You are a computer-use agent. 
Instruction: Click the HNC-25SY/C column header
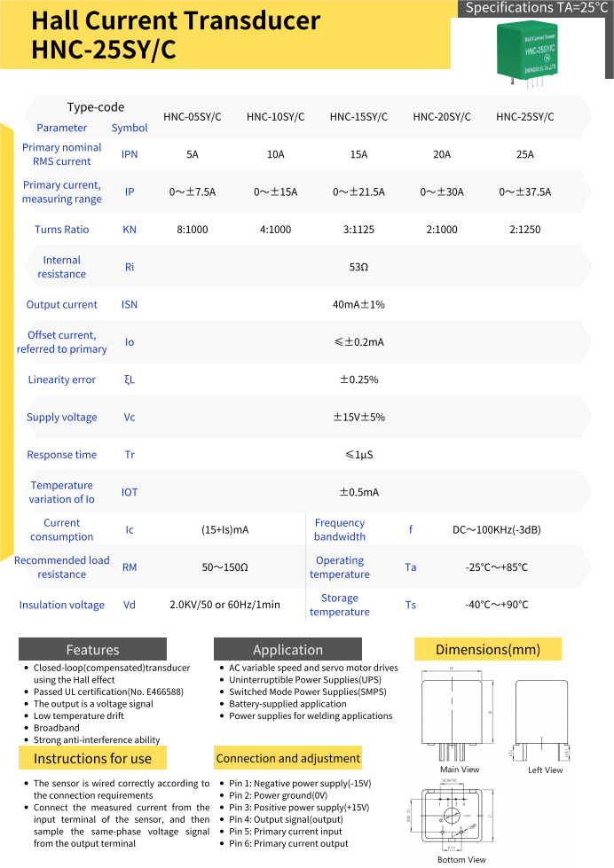[x=524, y=117]
